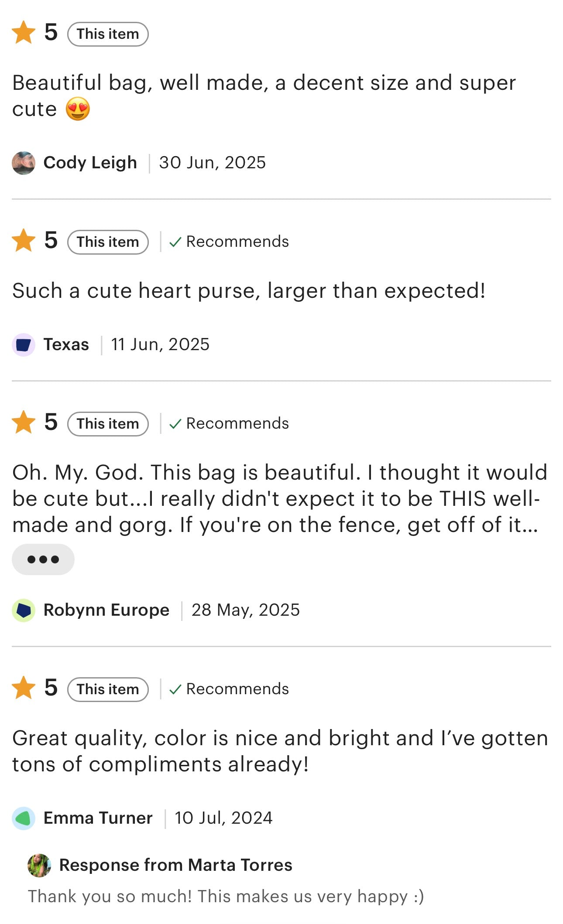Click Texas's purple avatar icon
Image resolution: width=563 pixels, height=924 pixels.
tap(23, 344)
